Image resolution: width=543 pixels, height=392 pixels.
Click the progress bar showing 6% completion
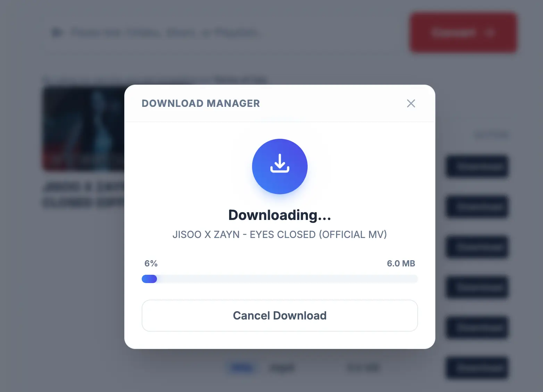(279, 279)
